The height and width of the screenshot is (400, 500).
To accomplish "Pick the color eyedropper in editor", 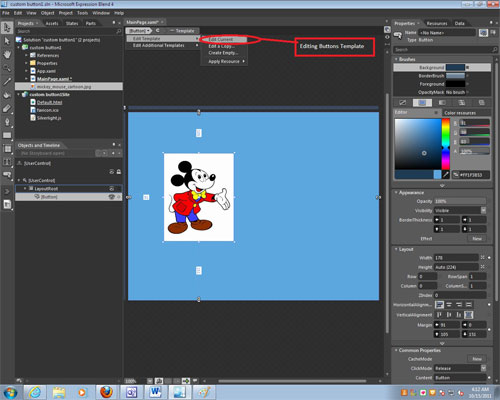I will (x=446, y=175).
